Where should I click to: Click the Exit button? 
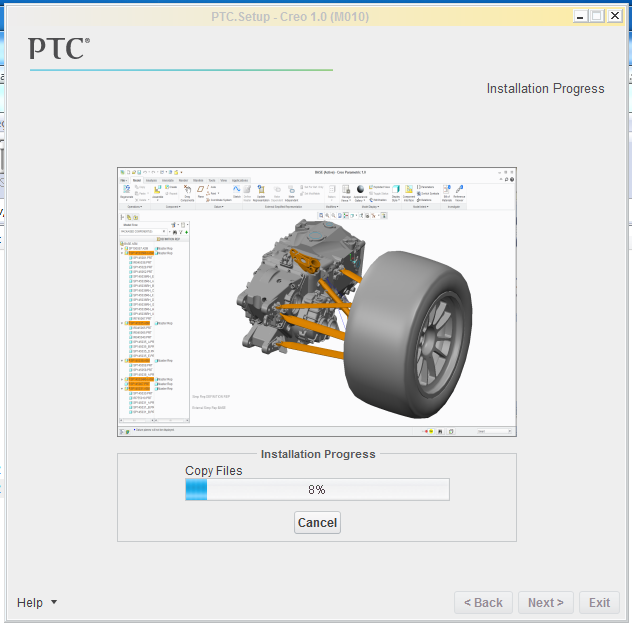pos(599,602)
